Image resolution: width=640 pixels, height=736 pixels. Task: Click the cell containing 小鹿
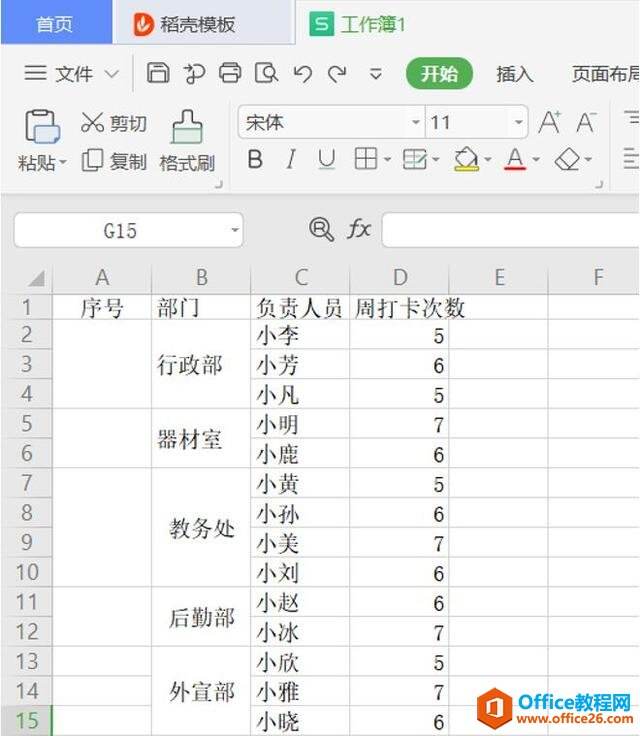[300, 454]
